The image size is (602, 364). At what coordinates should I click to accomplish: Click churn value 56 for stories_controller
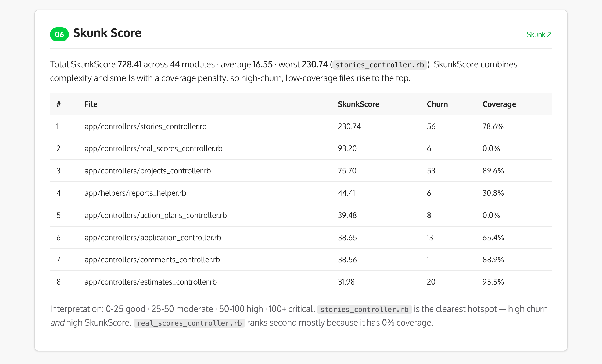tap(431, 126)
